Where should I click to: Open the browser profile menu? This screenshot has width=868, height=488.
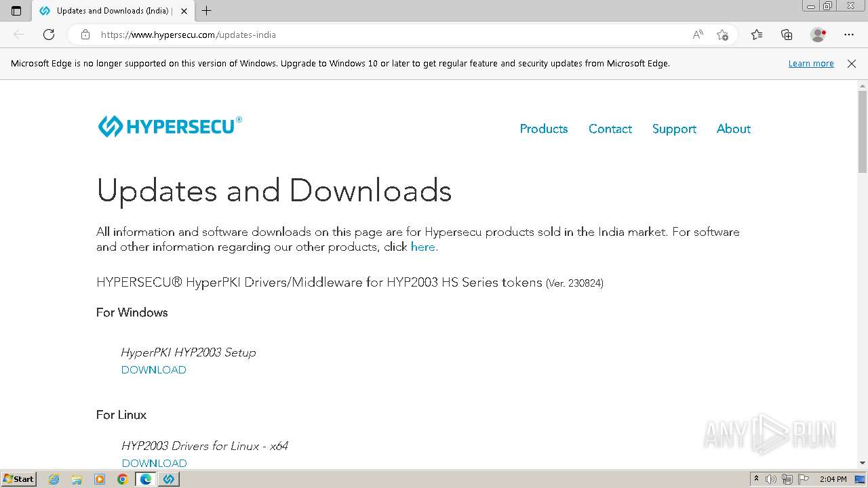pos(818,35)
